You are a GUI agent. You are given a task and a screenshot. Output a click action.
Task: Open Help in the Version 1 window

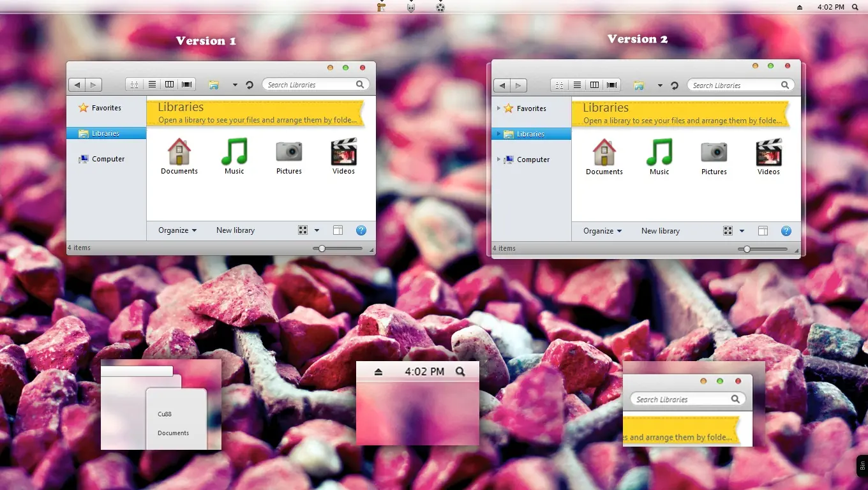(x=361, y=230)
